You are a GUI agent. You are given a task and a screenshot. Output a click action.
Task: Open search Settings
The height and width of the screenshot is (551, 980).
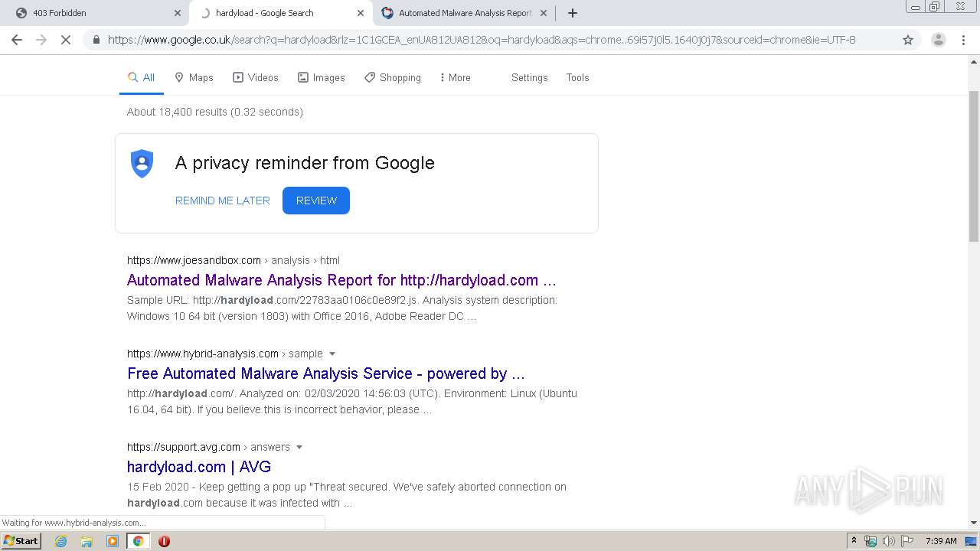529,77
